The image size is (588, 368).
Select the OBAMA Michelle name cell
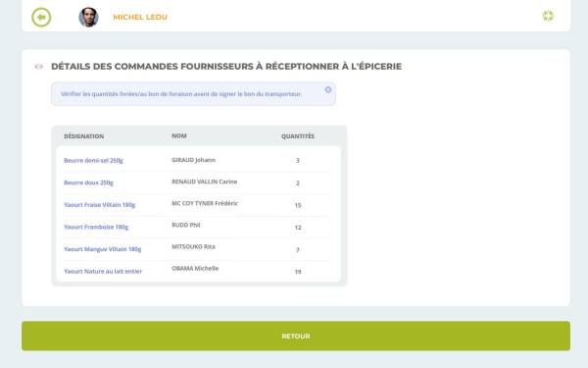(195, 269)
